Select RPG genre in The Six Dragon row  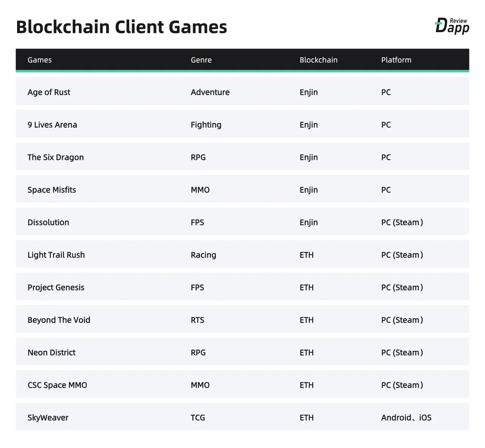click(198, 157)
